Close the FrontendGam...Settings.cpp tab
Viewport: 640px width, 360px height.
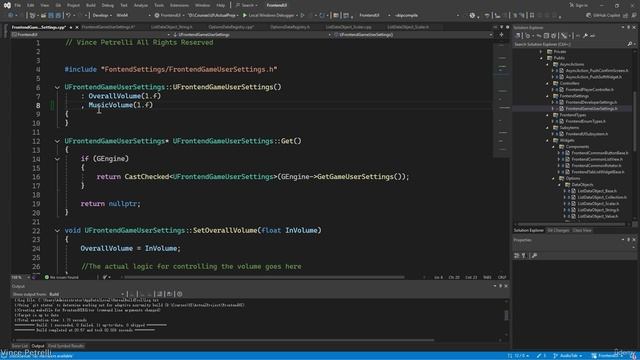click(77, 27)
